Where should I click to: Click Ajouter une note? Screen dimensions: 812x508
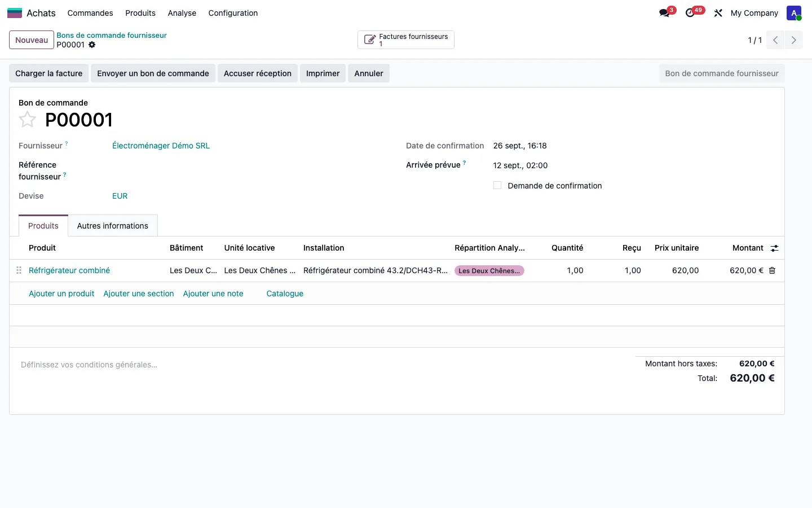(x=213, y=294)
